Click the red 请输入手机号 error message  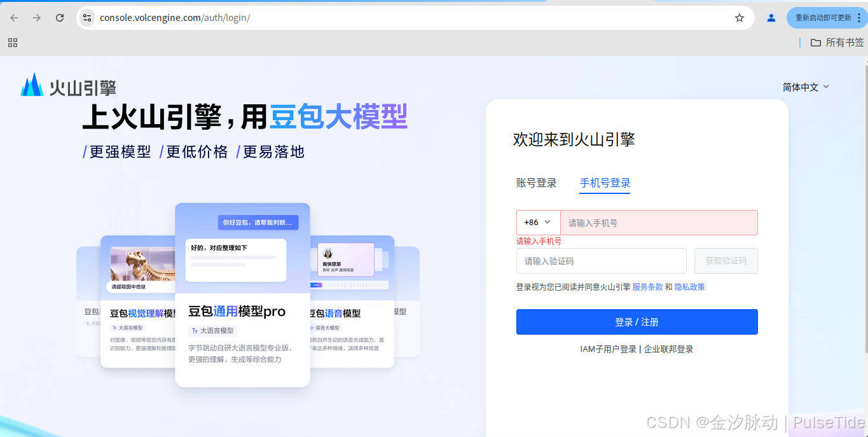tap(539, 241)
